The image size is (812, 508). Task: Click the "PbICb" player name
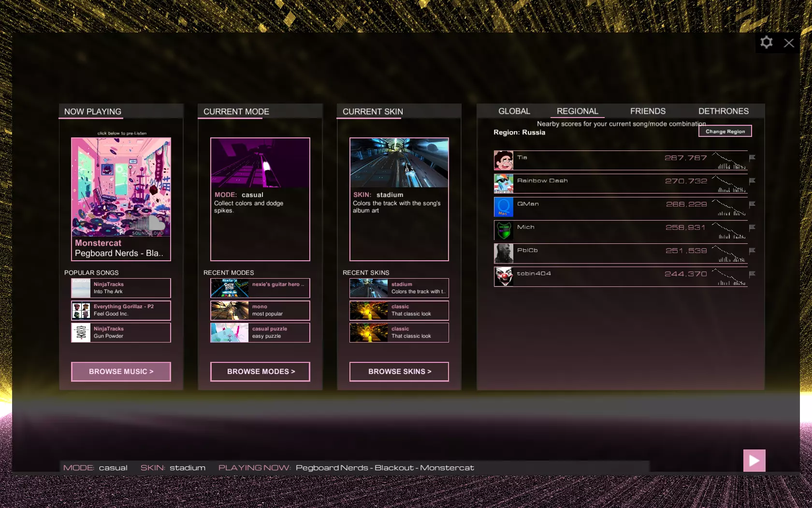click(x=527, y=251)
